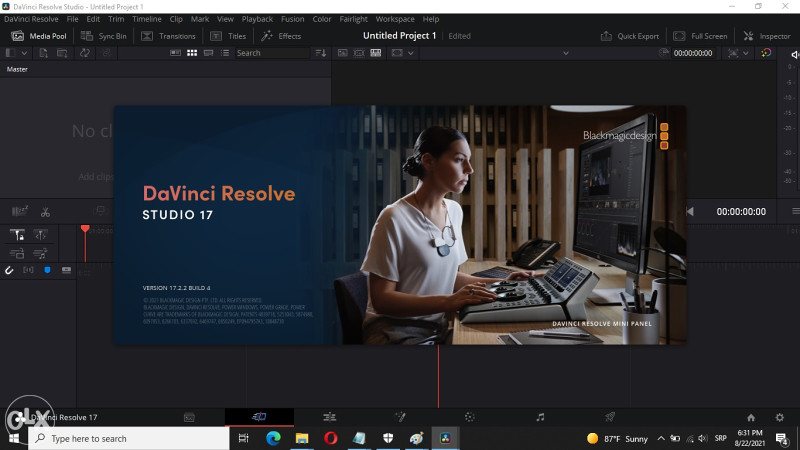Select media pool metadata view

click(x=175, y=53)
